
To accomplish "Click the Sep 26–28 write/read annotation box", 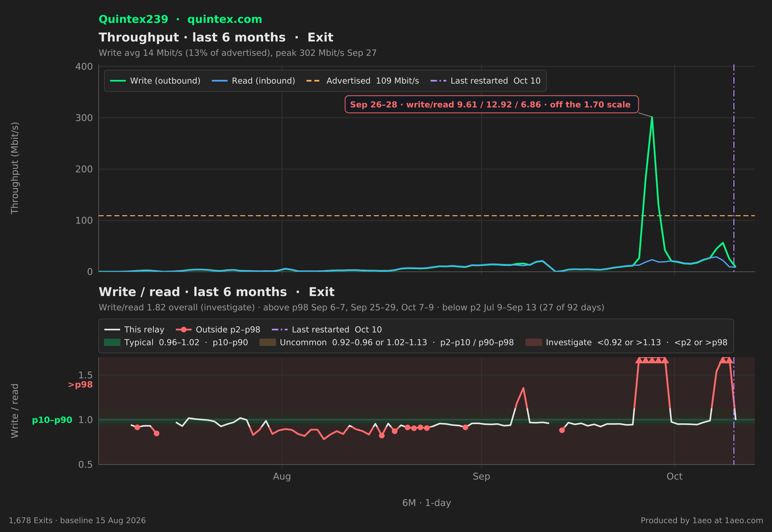I will [491, 104].
